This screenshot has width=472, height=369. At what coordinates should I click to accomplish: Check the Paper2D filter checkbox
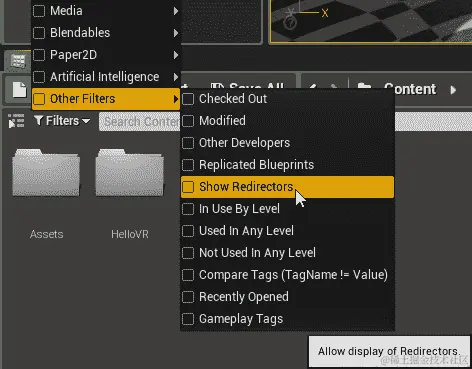click(x=39, y=55)
